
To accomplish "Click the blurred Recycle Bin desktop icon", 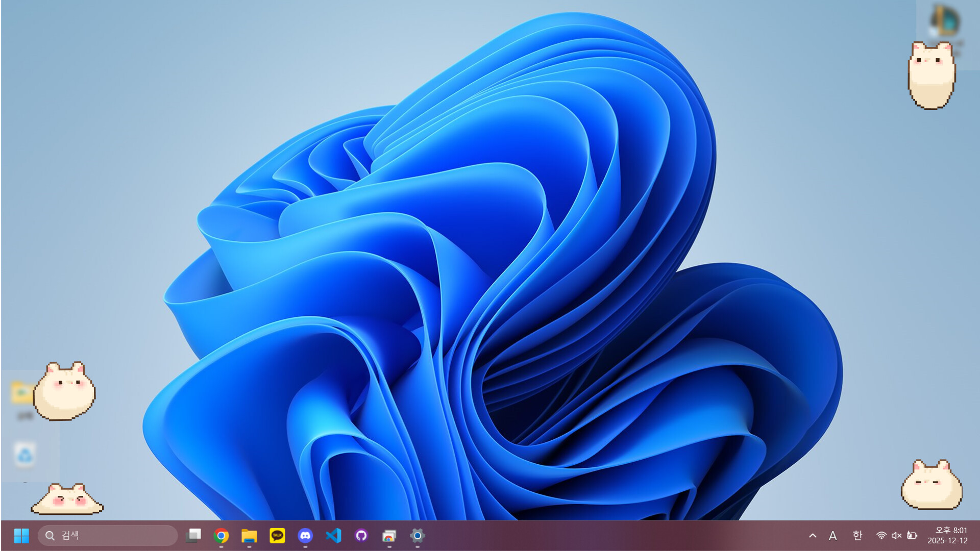I will (24, 455).
